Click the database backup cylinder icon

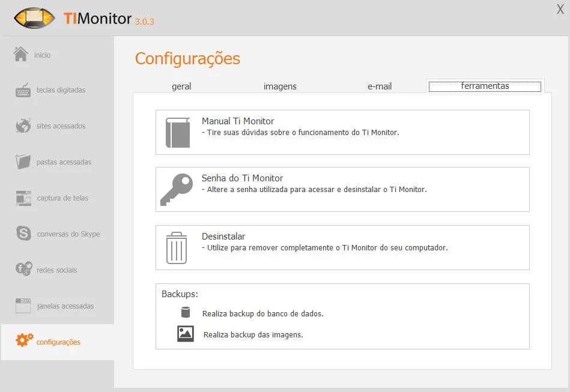pyautogui.click(x=186, y=313)
